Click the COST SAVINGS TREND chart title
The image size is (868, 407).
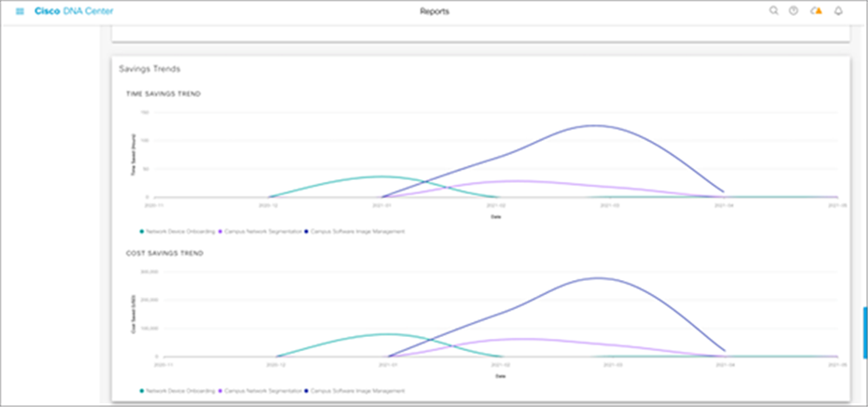[164, 253]
